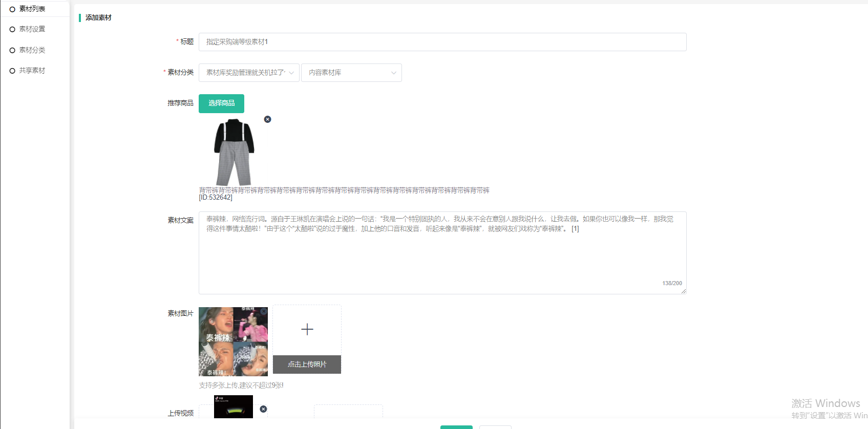Remove the recommended suspender pants product
This screenshot has width=868, height=429.
pos(267,119)
